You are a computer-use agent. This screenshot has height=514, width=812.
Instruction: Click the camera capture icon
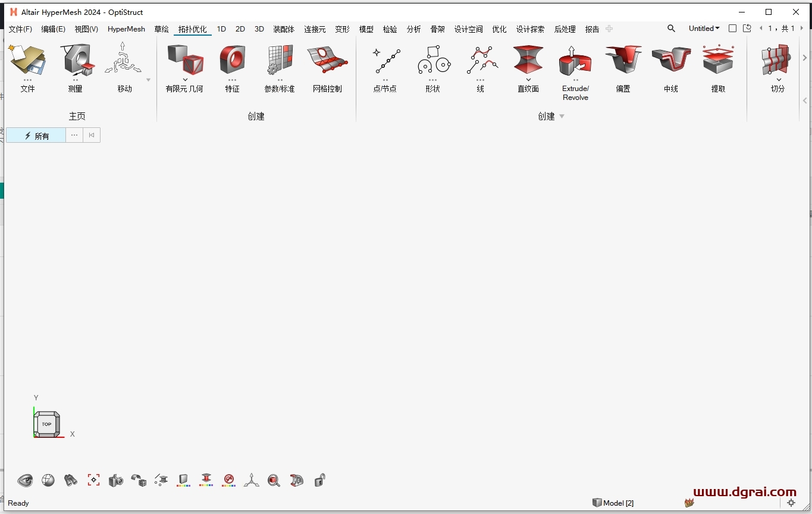click(x=116, y=480)
